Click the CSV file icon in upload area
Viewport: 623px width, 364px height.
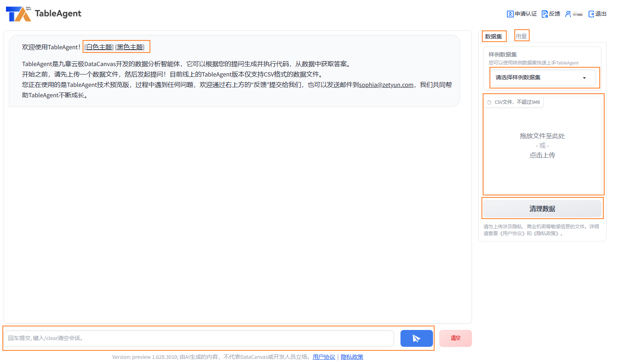489,103
